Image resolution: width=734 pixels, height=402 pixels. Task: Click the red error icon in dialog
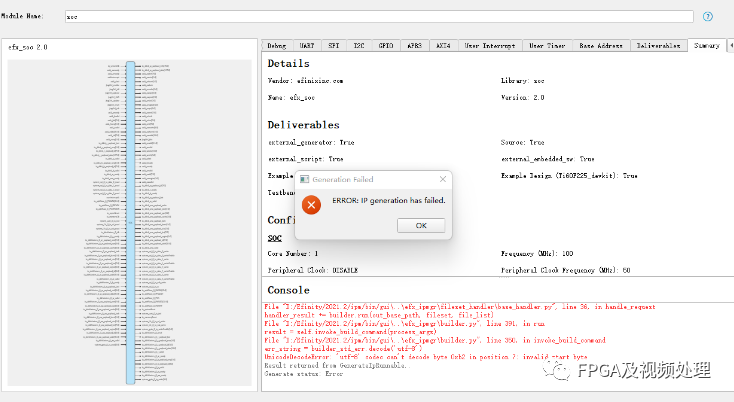(x=311, y=205)
